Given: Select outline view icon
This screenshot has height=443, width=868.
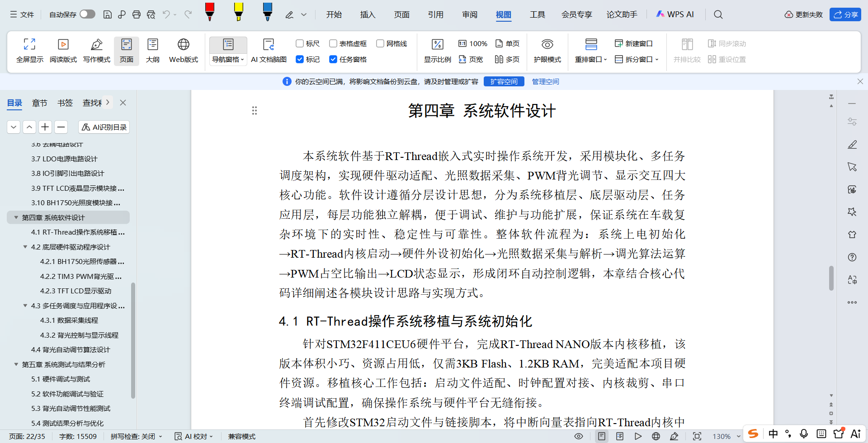Looking at the screenshot, I should pos(153,50).
